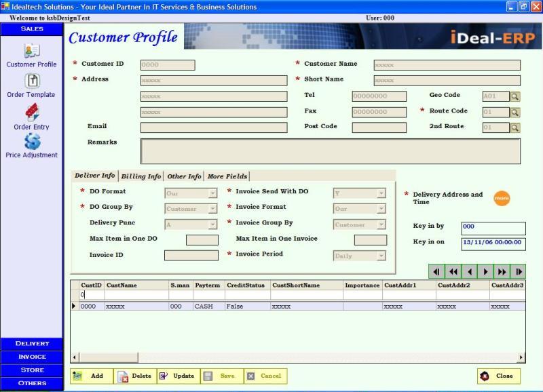Click the Post Code field
The width and height of the screenshot is (543, 392).
coord(379,128)
